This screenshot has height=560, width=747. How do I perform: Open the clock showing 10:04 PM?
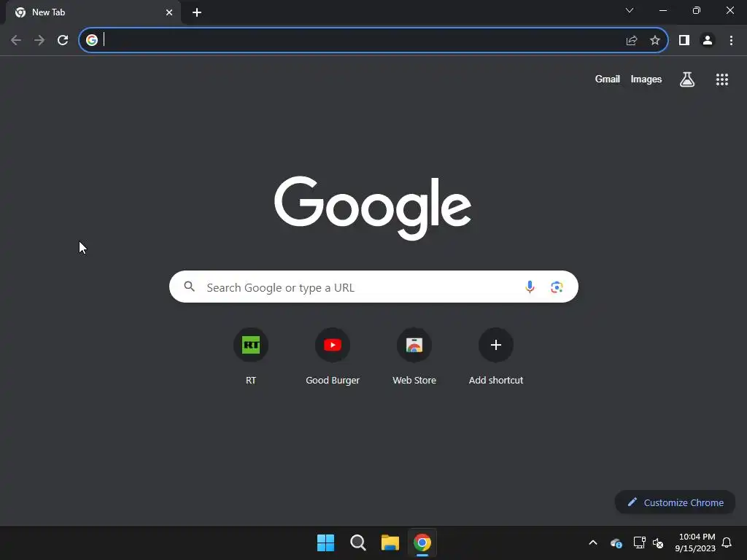coord(695,542)
